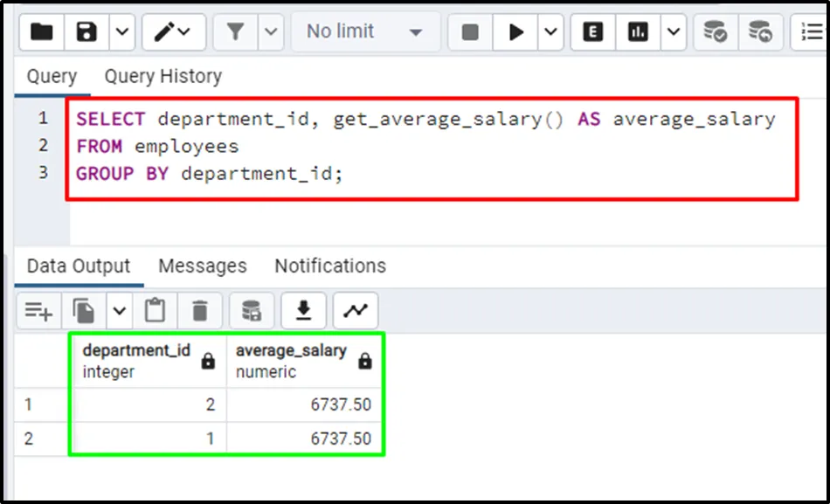Select the Notifications tab
The height and width of the screenshot is (504, 830).
point(330,266)
